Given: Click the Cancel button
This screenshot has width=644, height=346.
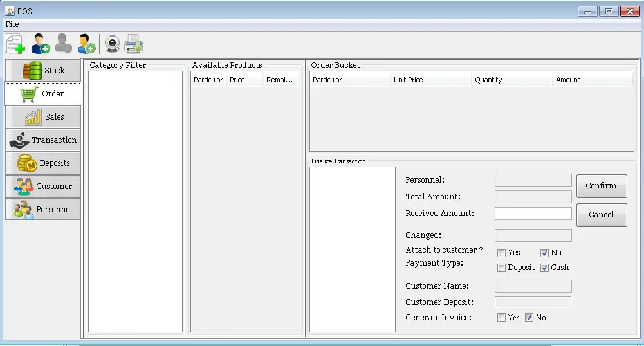Looking at the screenshot, I should pyautogui.click(x=602, y=215).
